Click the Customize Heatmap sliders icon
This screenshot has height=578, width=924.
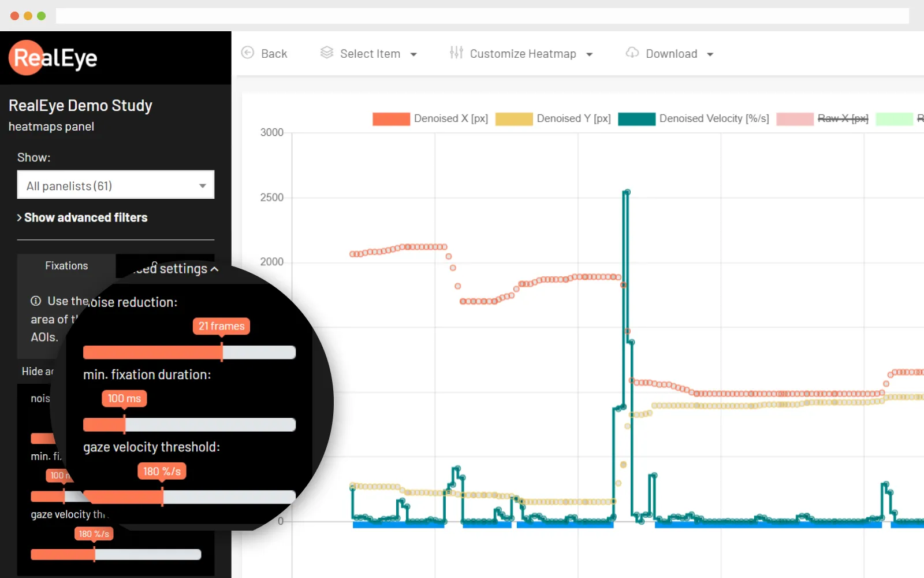click(456, 53)
